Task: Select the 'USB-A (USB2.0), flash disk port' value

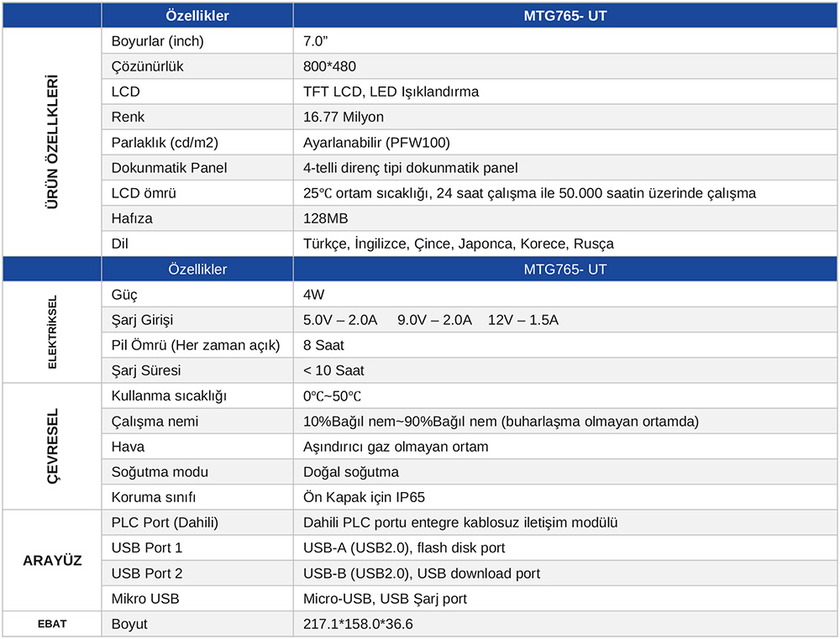Action: (x=404, y=547)
